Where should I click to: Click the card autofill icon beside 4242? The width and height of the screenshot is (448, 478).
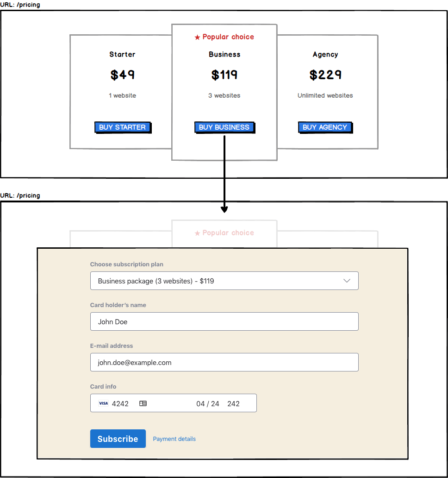click(143, 403)
